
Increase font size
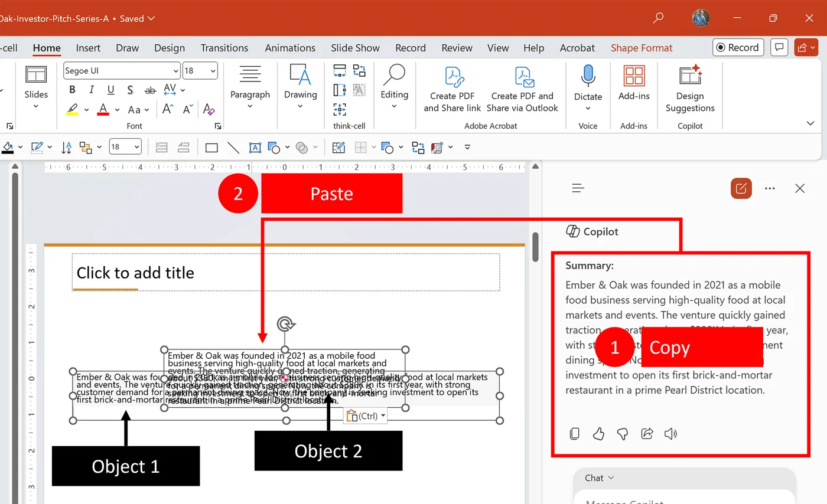click(168, 110)
